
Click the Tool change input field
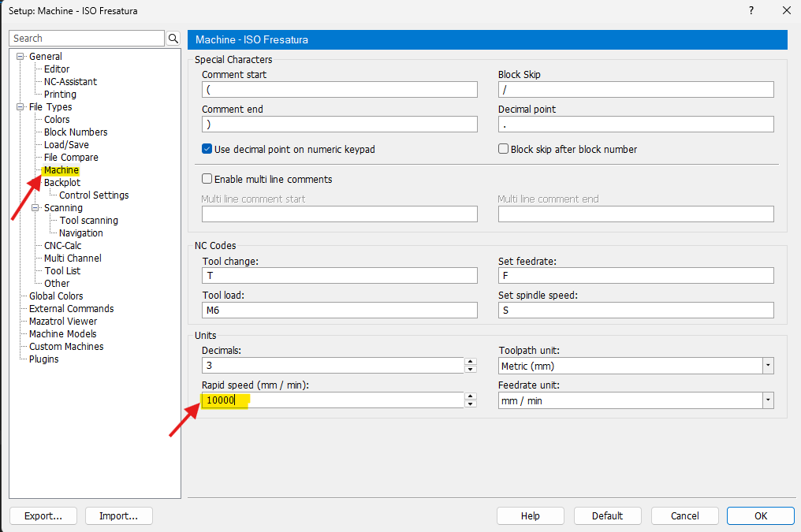[x=339, y=275]
